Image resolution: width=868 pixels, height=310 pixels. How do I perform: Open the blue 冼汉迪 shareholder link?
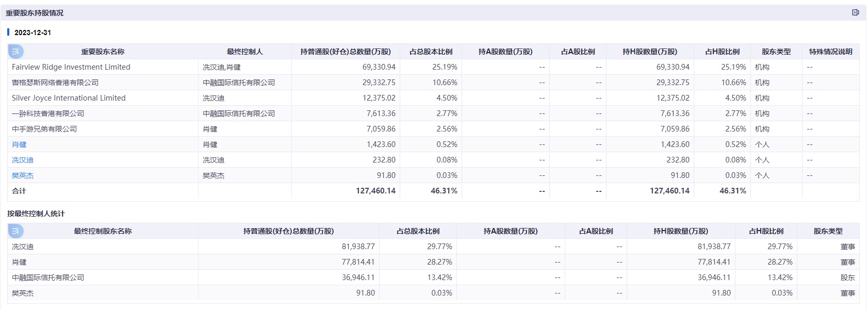pos(23,160)
